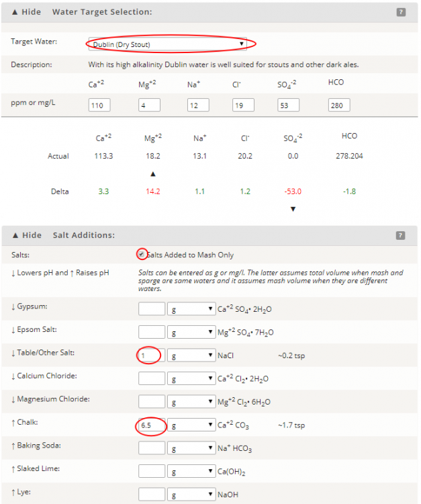
Task: Click the Ca+2 ppm input field
Action: 99,106
